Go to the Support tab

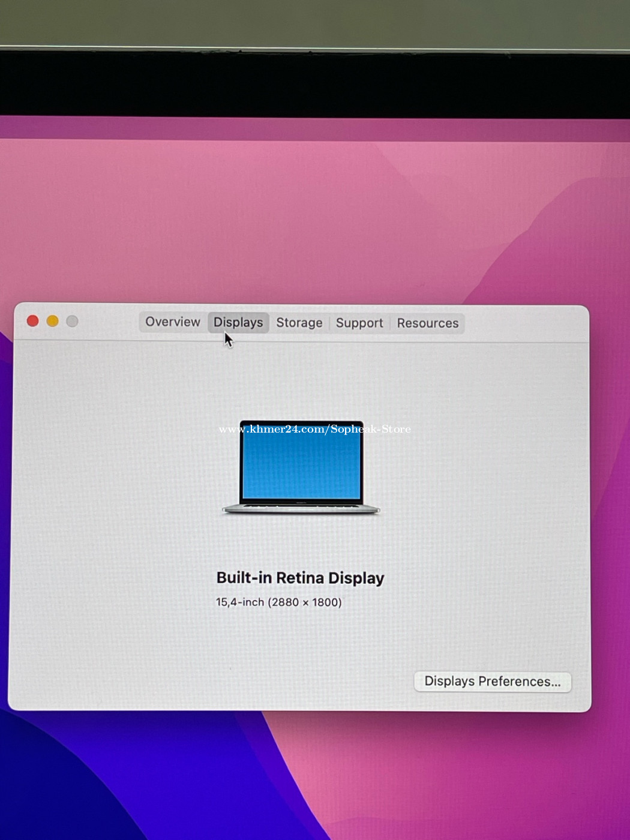coord(359,323)
